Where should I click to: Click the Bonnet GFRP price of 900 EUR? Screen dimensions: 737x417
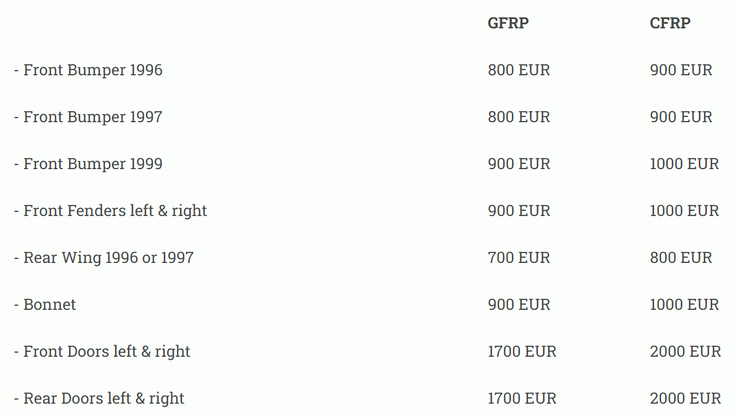(x=519, y=305)
